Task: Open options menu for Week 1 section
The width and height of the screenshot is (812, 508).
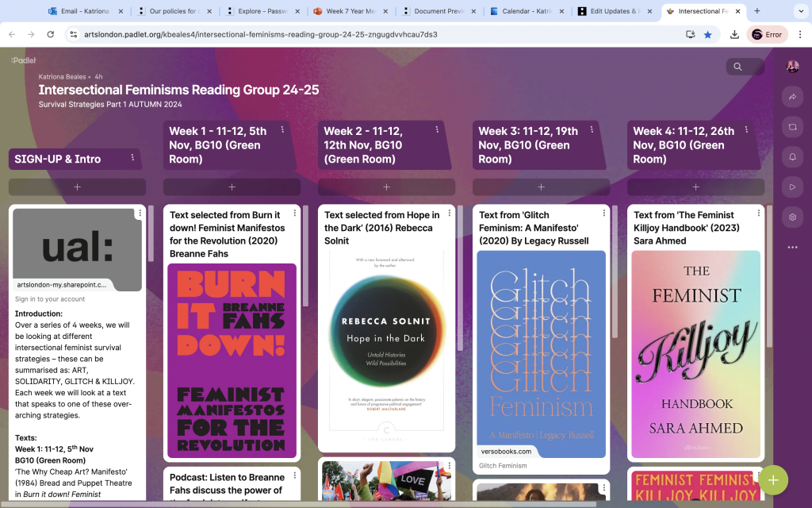Action: coord(282,129)
